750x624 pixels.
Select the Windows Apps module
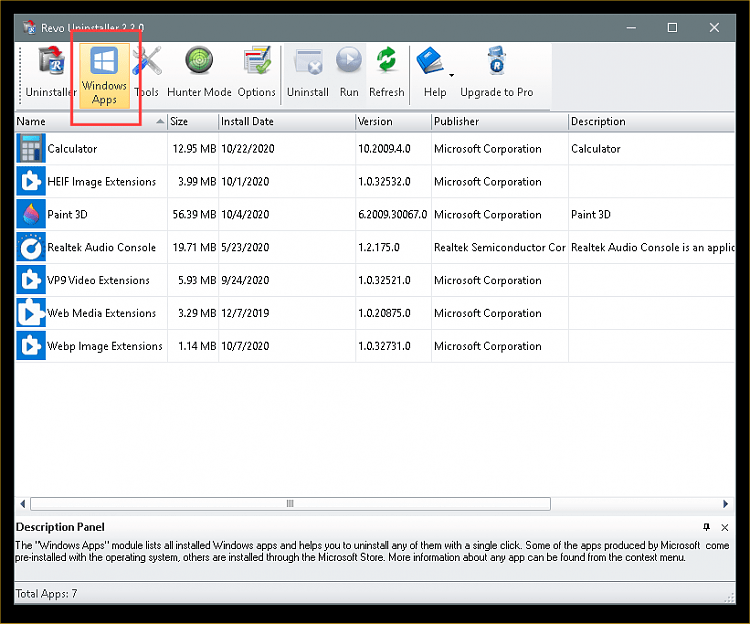(x=104, y=76)
